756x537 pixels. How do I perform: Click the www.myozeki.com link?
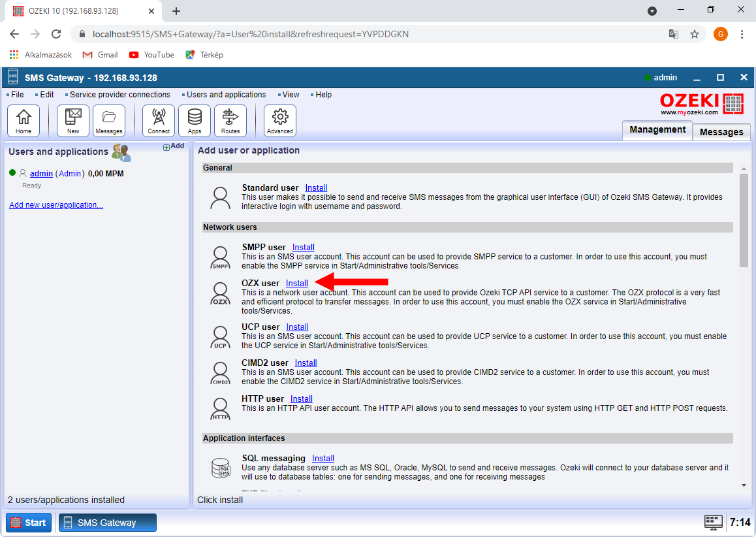tap(689, 112)
